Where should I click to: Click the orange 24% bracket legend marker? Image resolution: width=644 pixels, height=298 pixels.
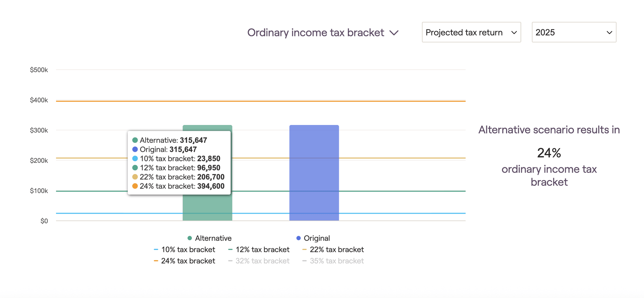156,261
